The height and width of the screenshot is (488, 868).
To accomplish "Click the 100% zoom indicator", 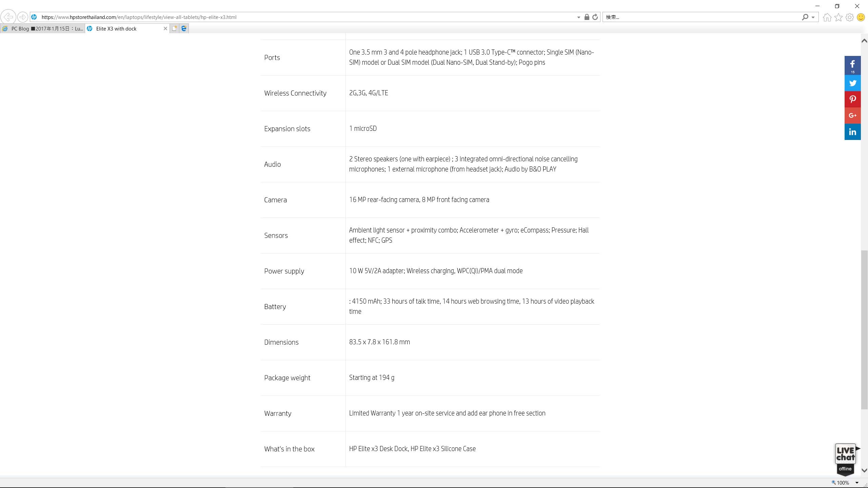I will [841, 483].
